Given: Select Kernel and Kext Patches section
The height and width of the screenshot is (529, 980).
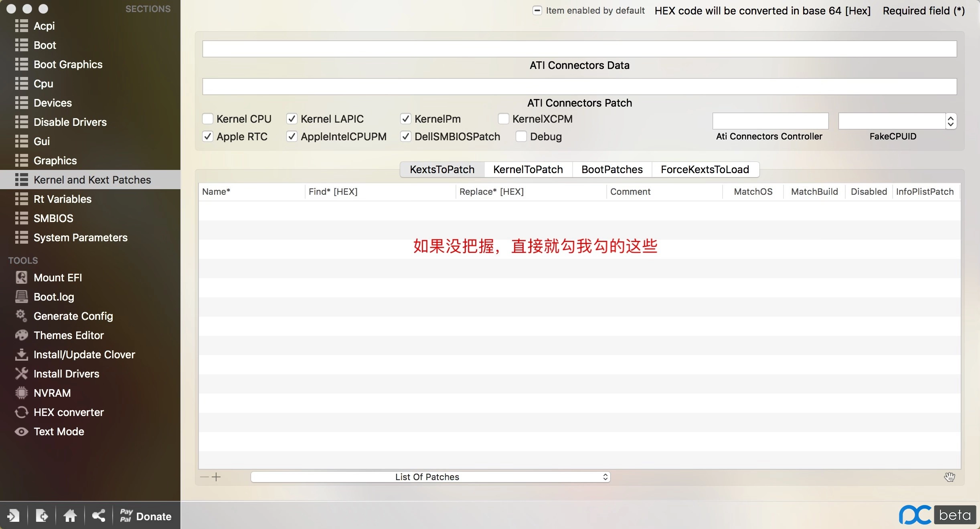Looking at the screenshot, I should pyautogui.click(x=90, y=180).
